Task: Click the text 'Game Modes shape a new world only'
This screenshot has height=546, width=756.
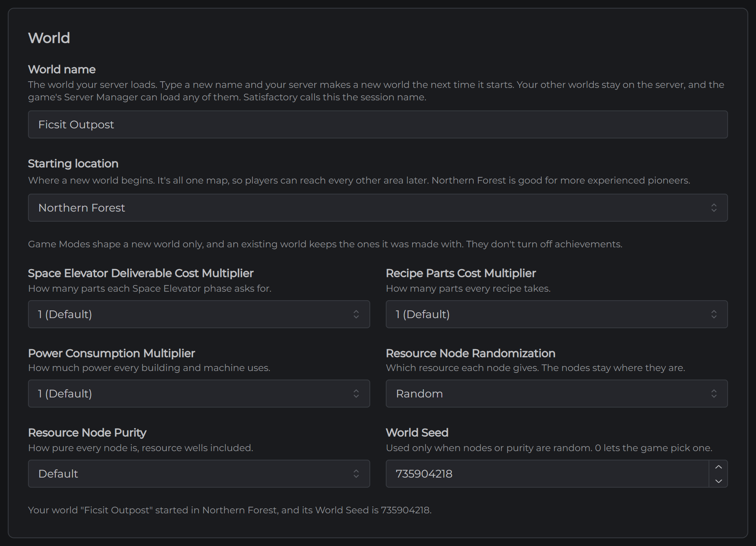Action: [x=115, y=244]
